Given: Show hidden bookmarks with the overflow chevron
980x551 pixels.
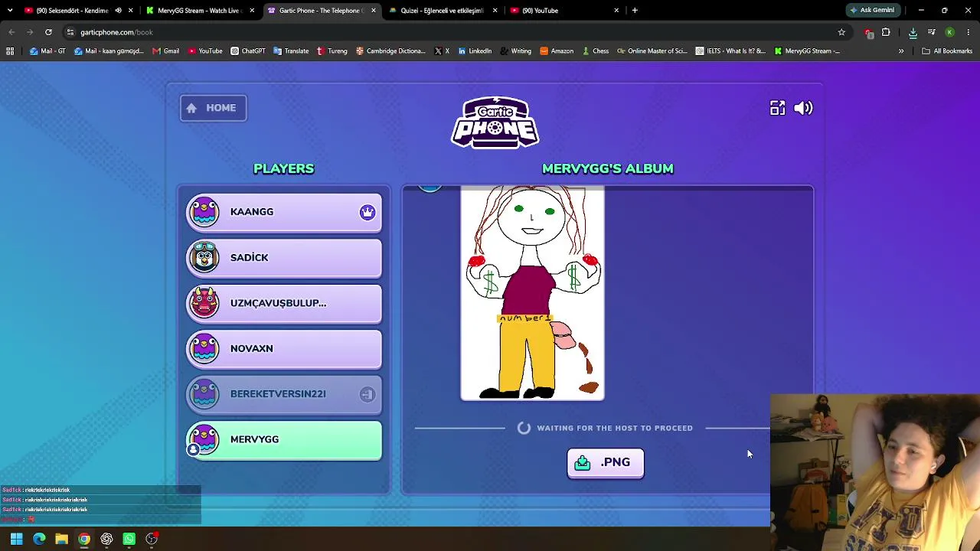Looking at the screenshot, I should (901, 51).
